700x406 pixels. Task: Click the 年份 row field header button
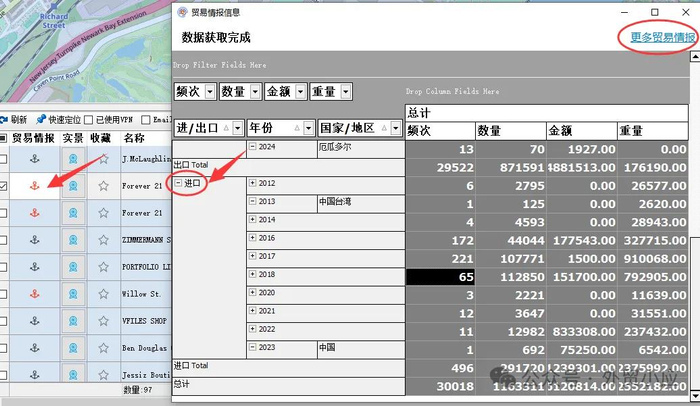(x=281, y=129)
